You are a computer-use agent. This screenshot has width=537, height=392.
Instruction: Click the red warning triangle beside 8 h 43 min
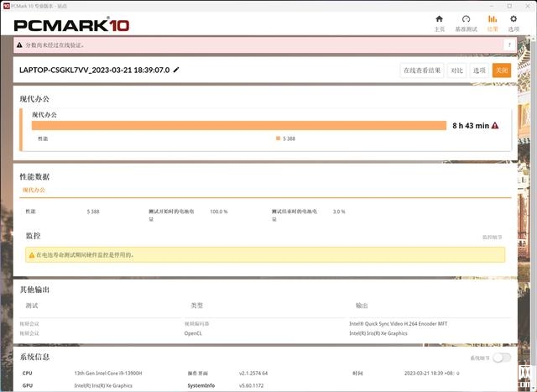(x=495, y=125)
